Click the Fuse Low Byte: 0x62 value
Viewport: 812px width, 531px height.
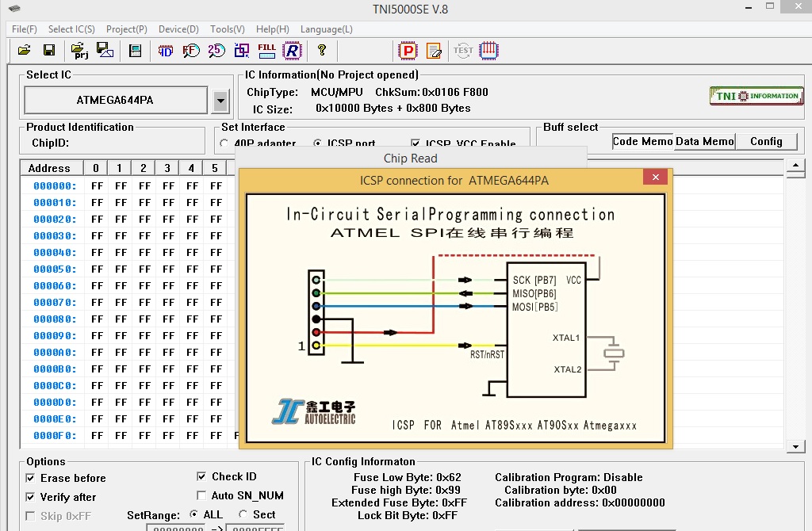click(407, 477)
